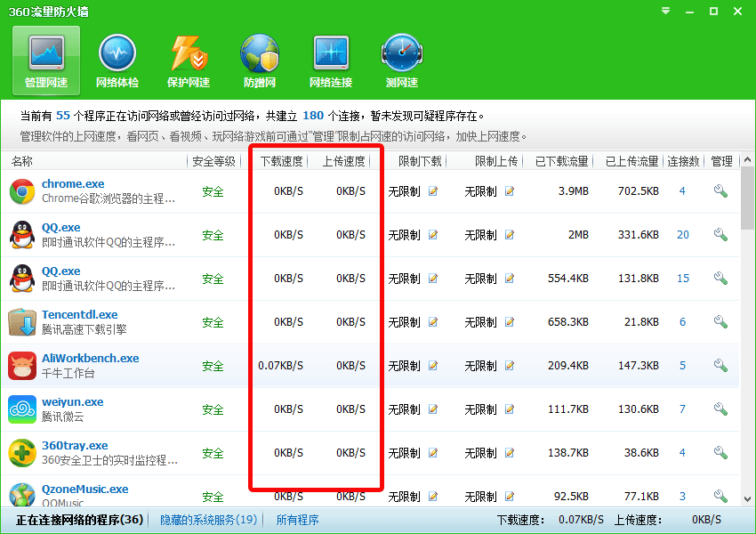The width and height of the screenshot is (756, 534).
Task: Sort by 已下载流量 column header
Action: pos(562,161)
